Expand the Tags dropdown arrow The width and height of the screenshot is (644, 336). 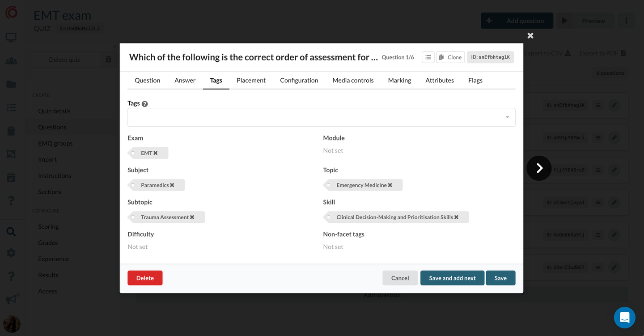click(x=507, y=118)
